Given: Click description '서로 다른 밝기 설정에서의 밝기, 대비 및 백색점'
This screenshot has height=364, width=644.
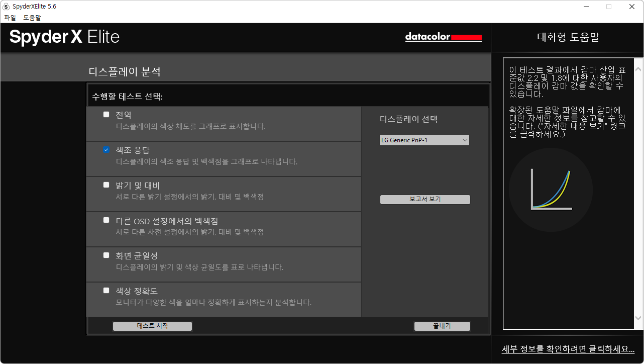Looking at the screenshot, I should (x=190, y=197).
